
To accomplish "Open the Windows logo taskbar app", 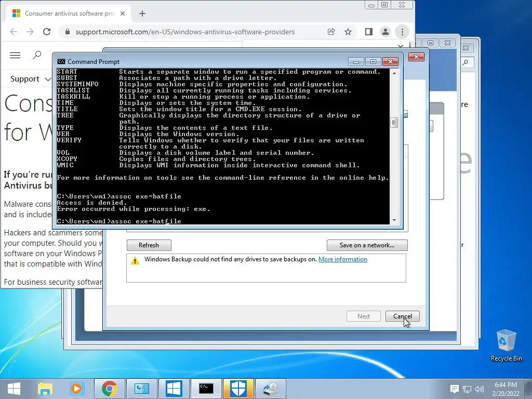I will [x=174, y=389].
